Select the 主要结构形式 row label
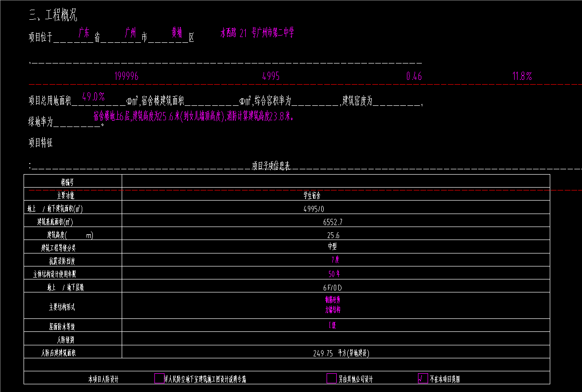The width and height of the screenshot is (582, 392). [62, 307]
